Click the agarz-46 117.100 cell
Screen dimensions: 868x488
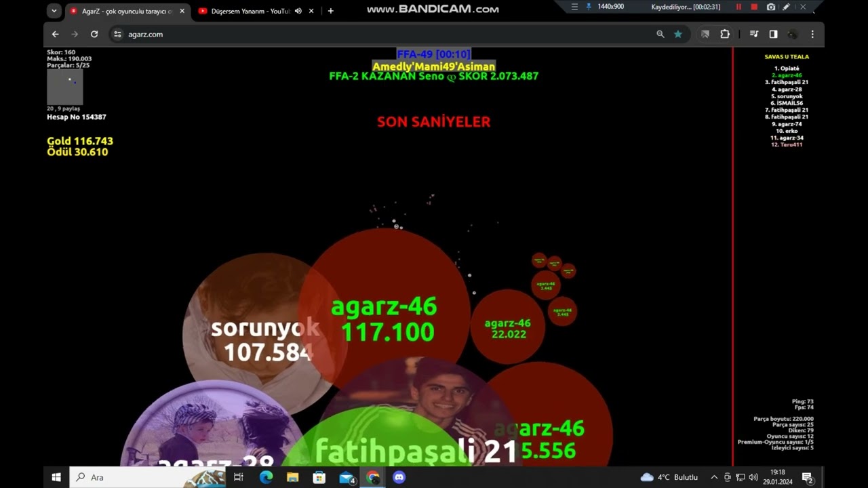(384, 313)
